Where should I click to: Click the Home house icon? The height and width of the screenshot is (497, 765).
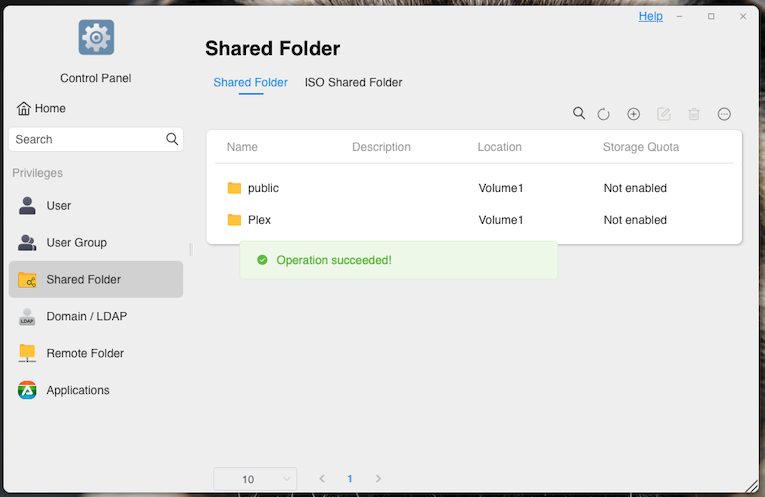[x=23, y=108]
